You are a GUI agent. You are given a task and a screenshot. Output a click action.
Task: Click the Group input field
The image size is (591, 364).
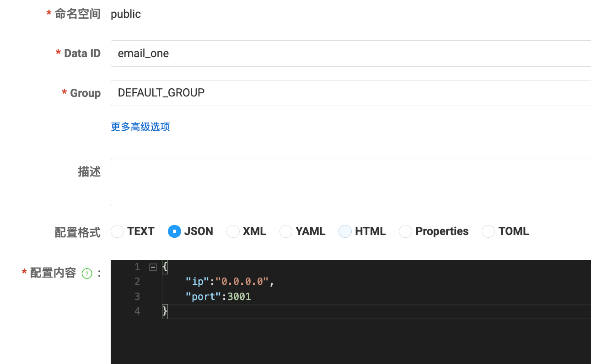coord(351,93)
